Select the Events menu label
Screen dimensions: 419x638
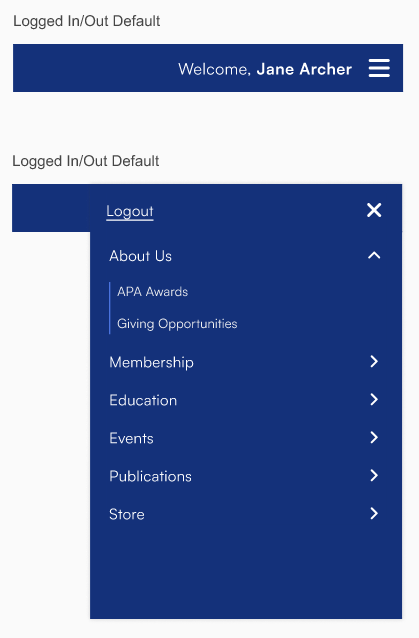(x=131, y=438)
